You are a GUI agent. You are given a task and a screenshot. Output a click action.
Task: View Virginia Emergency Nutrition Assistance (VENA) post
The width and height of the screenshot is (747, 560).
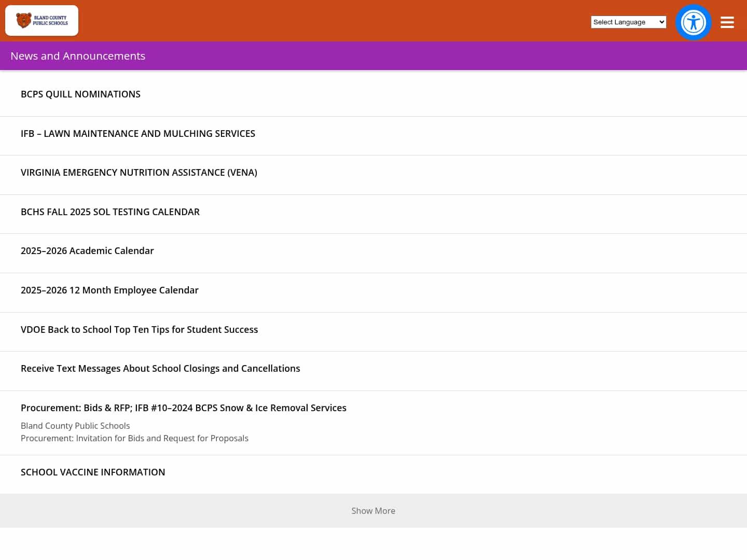(139, 173)
